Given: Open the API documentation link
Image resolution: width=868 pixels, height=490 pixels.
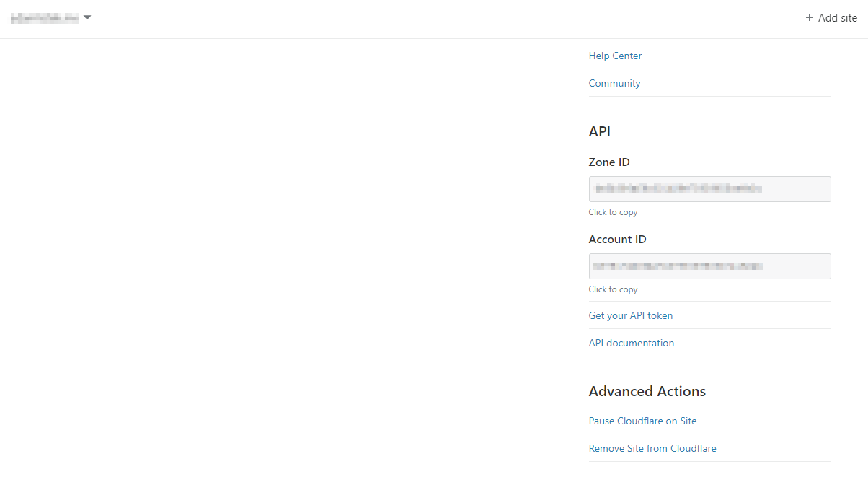Looking at the screenshot, I should (x=631, y=343).
